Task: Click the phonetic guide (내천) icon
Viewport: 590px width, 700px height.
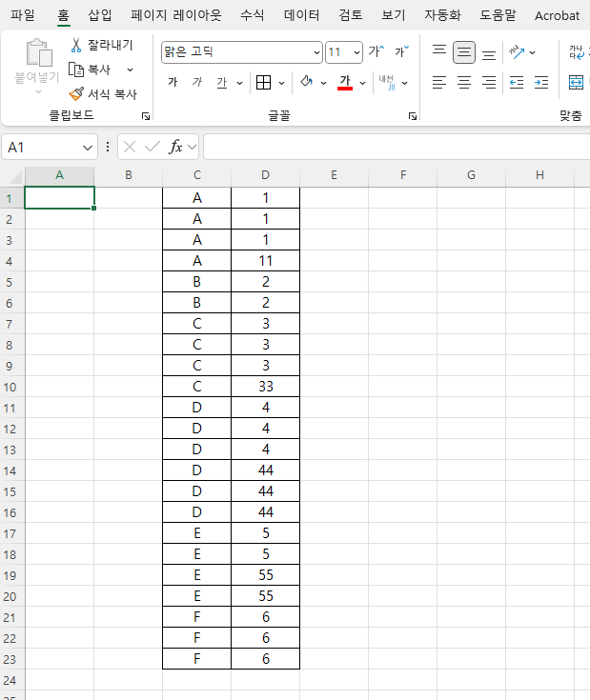Action: [387, 83]
